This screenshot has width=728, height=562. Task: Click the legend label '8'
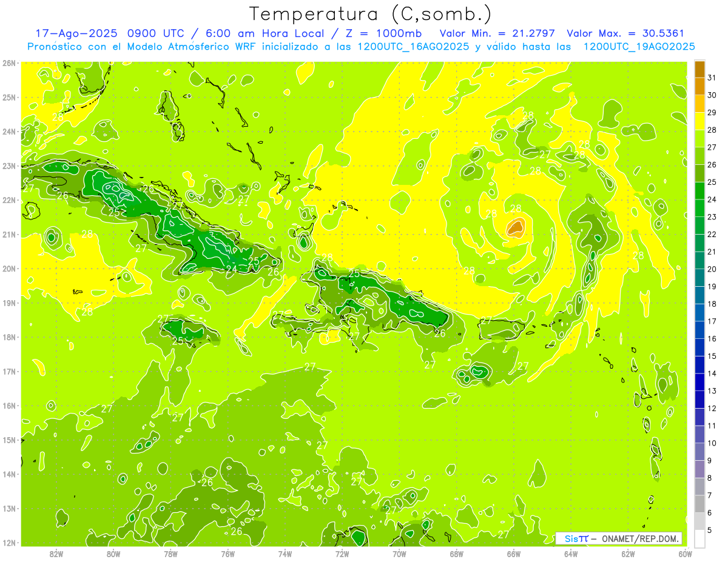click(x=710, y=478)
